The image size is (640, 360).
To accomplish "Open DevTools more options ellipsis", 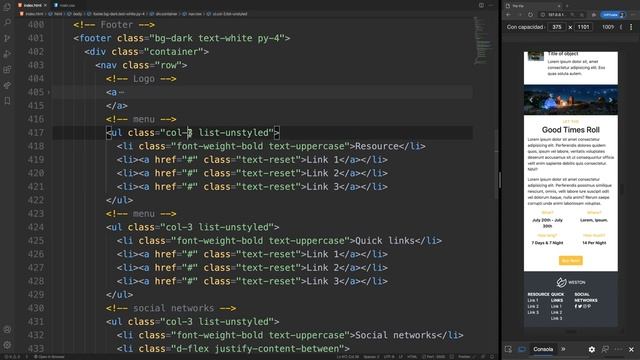I will coord(618,349).
